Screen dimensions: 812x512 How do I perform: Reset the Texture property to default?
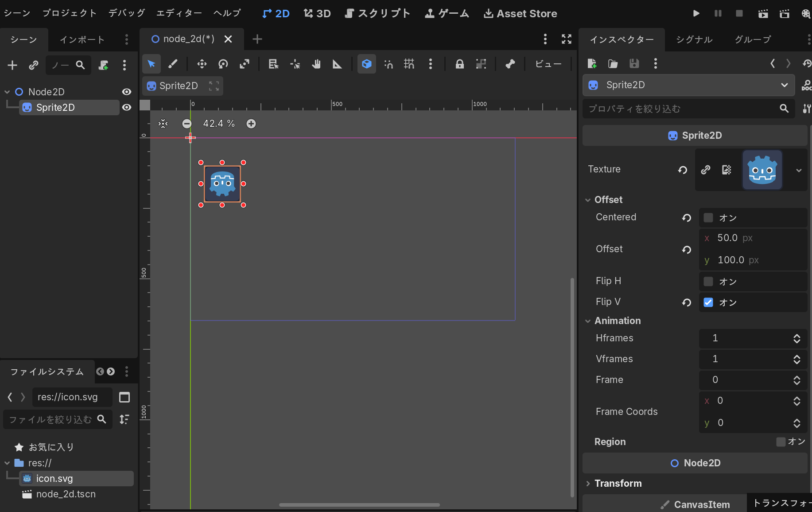coord(683,170)
